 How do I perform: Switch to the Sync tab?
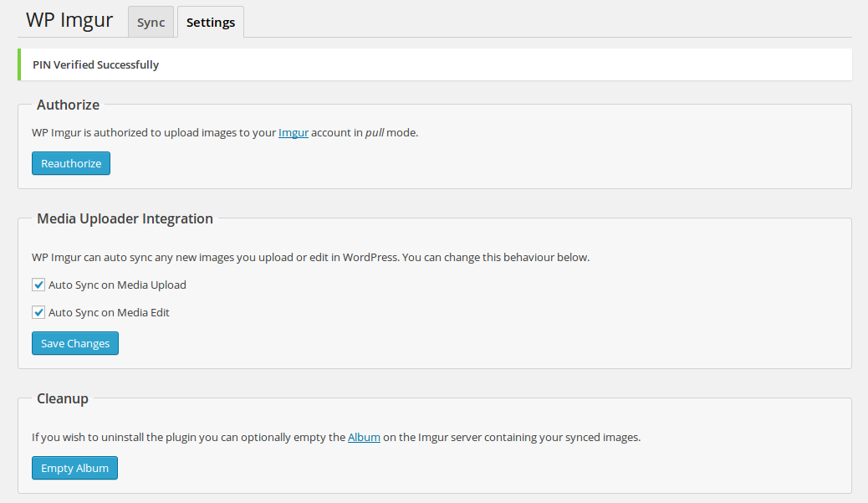[x=151, y=22]
